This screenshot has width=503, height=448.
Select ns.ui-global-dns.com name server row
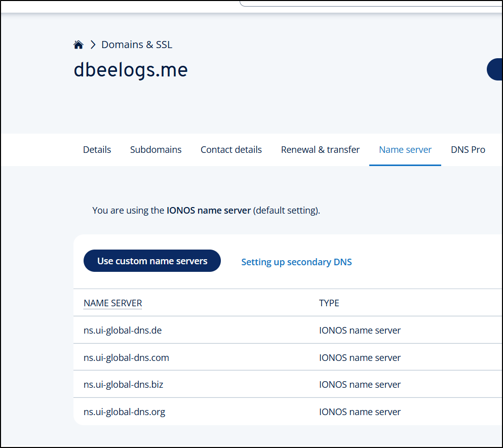[126, 358]
